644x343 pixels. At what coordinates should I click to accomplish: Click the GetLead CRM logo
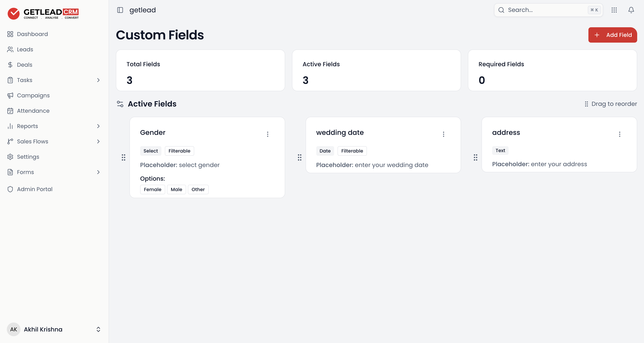click(43, 13)
